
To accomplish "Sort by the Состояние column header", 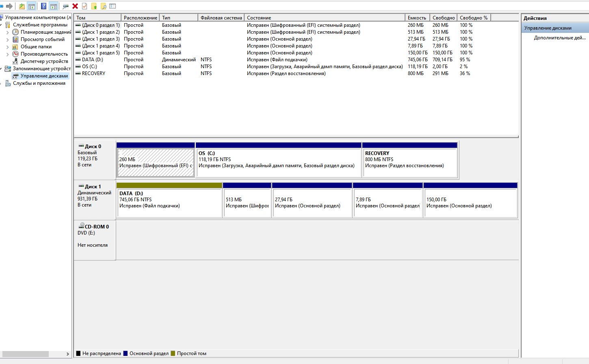I will tap(325, 18).
